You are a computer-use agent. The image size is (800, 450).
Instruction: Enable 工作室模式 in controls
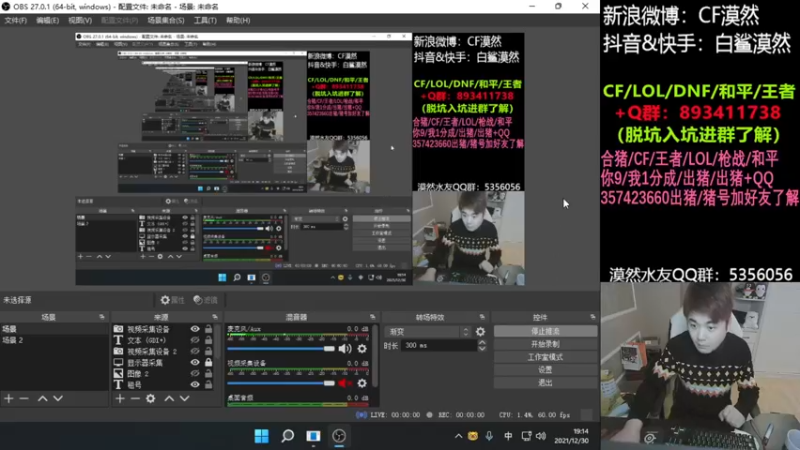545,357
